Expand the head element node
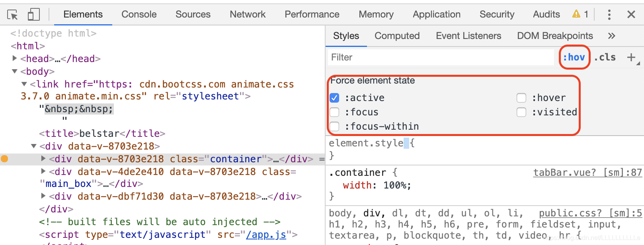The width and height of the screenshot is (644, 245). (15, 58)
